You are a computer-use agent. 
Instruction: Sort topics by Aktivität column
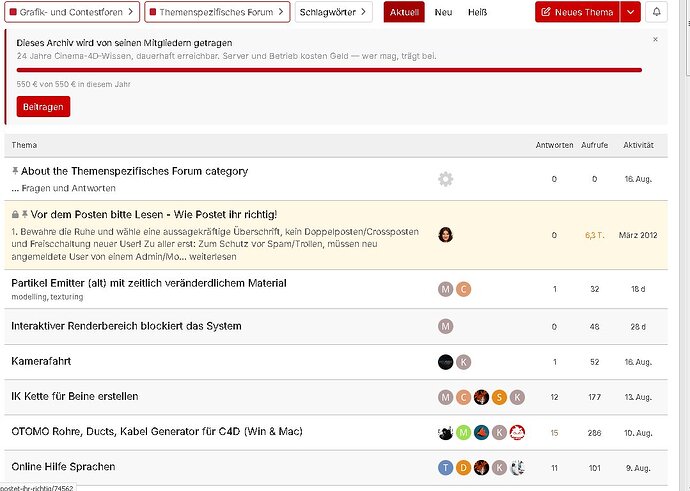(638, 145)
